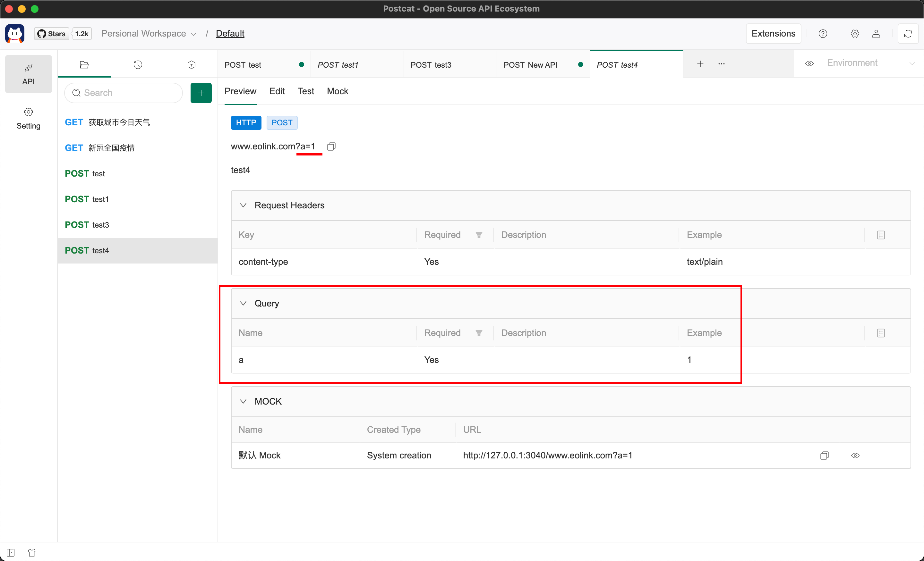Click the green plus add API button
924x561 pixels.
pos(201,93)
